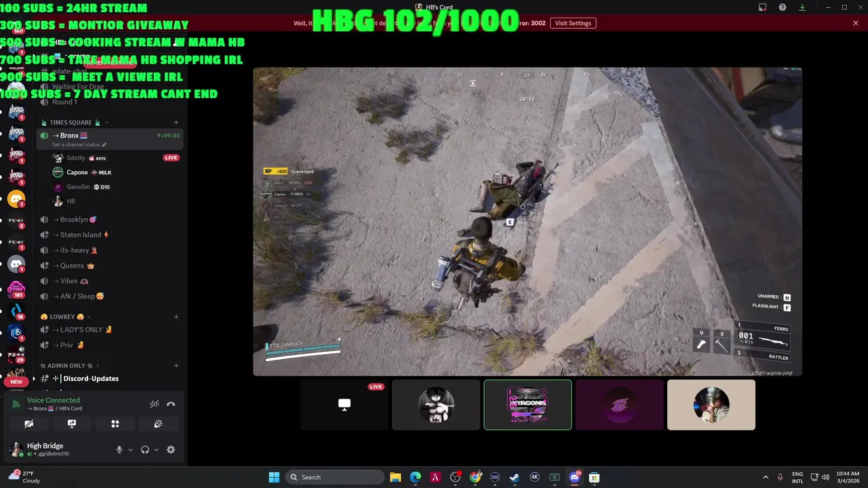The width and height of the screenshot is (868, 488).
Task: Select the green-outlined speaking participant tile
Action: tap(528, 405)
